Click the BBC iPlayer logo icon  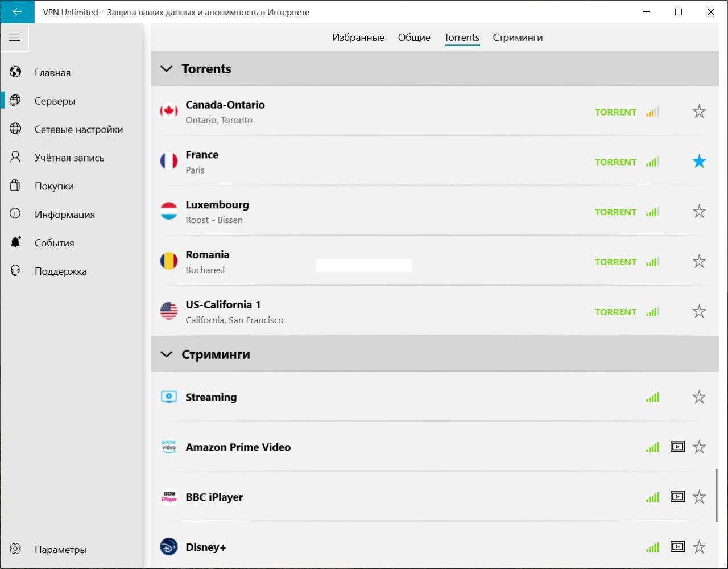(169, 497)
